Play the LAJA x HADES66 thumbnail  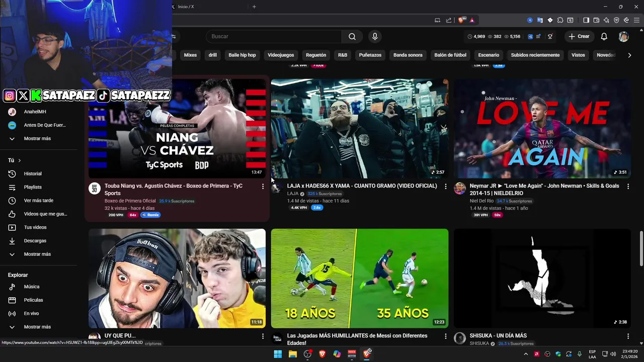coord(360,128)
